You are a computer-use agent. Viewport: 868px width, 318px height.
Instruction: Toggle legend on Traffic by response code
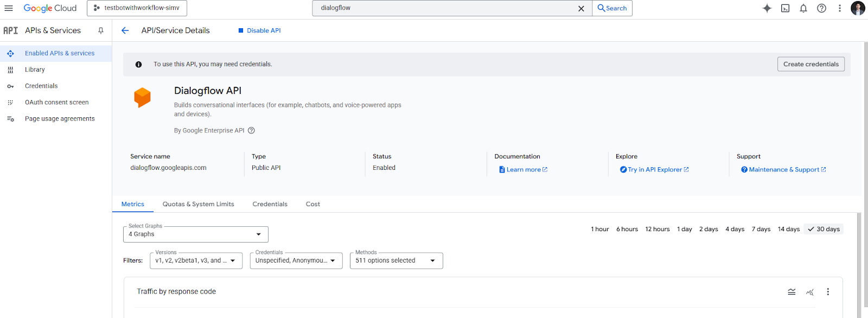pyautogui.click(x=792, y=292)
